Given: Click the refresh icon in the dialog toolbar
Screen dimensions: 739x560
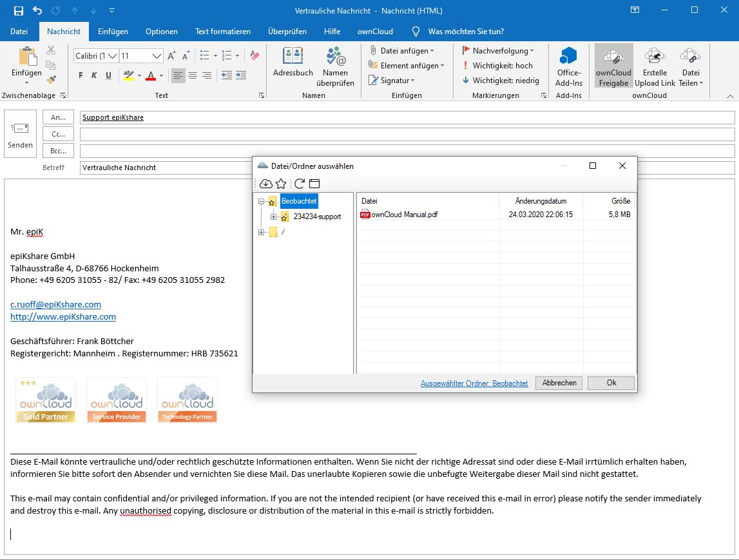Looking at the screenshot, I should (300, 184).
